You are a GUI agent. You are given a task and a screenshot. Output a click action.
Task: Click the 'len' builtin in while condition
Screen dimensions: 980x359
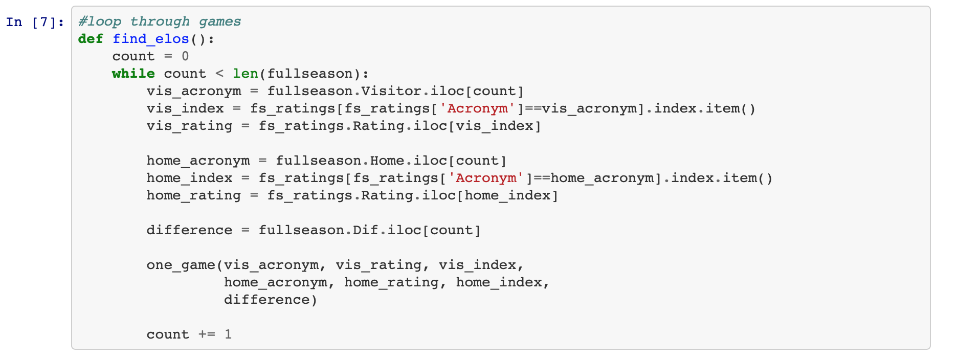coord(245,74)
